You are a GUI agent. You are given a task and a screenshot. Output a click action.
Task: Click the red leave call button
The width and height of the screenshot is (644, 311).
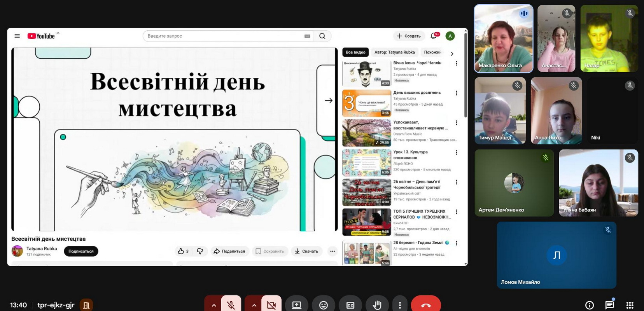pos(425,305)
